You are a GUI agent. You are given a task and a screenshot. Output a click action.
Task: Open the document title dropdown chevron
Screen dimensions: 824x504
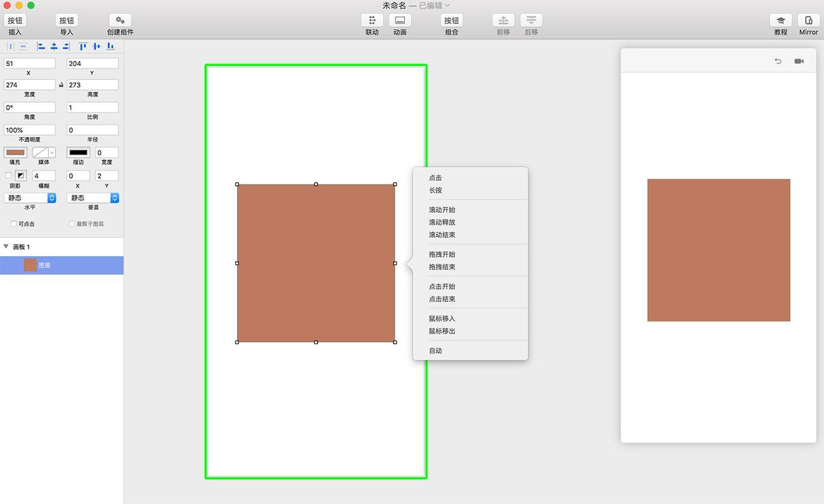click(x=447, y=6)
